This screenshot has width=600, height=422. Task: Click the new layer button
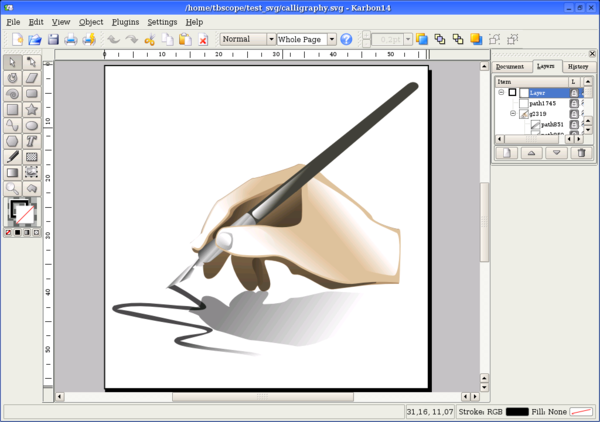click(507, 153)
